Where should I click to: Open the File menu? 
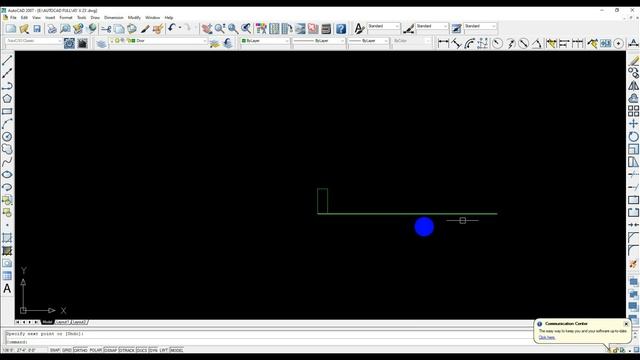[13, 18]
